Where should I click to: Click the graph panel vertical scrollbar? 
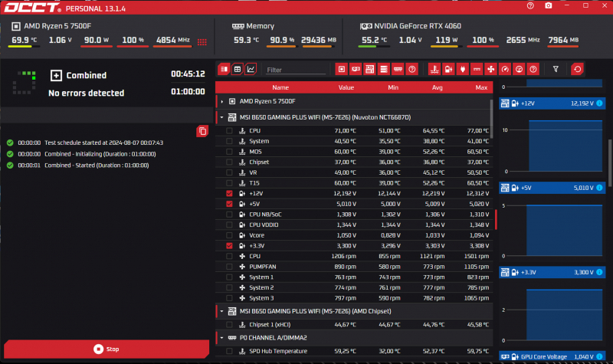[610, 163]
